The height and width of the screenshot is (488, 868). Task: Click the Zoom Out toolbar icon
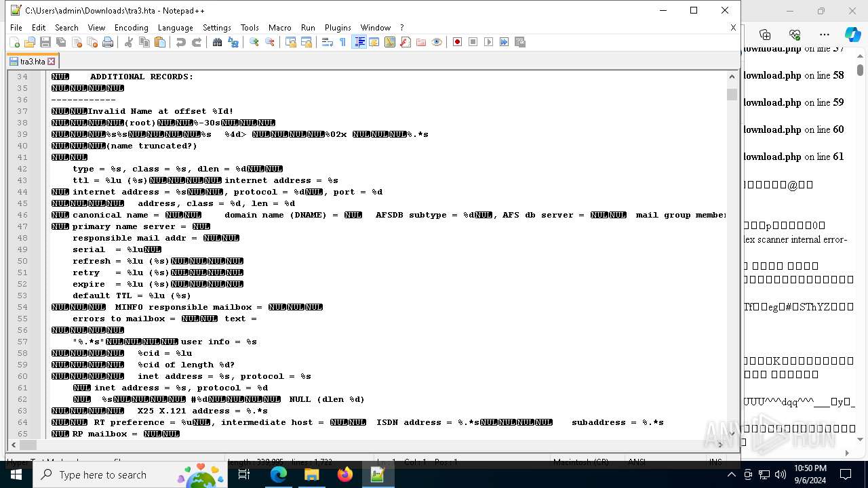(x=270, y=42)
